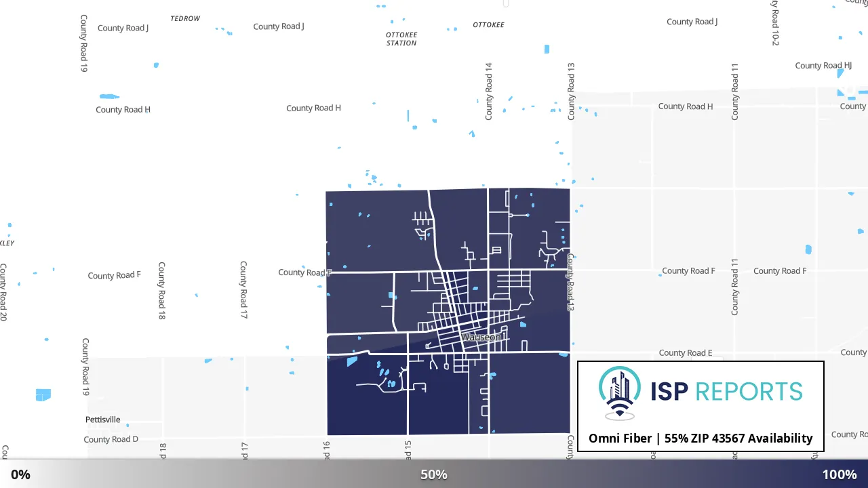Click the Wauseon city label on map
Image resolution: width=868 pixels, height=488 pixels.
tap(481, 337)
